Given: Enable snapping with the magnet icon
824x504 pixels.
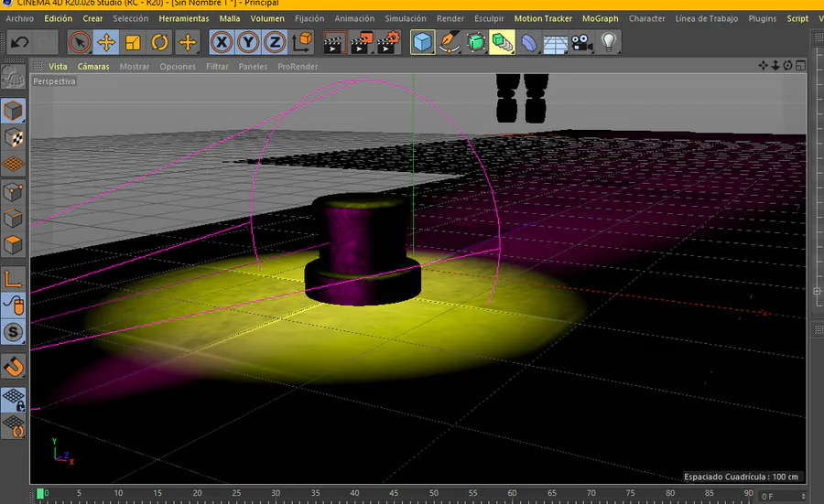Looking at the screenshot, I should 13,367.
